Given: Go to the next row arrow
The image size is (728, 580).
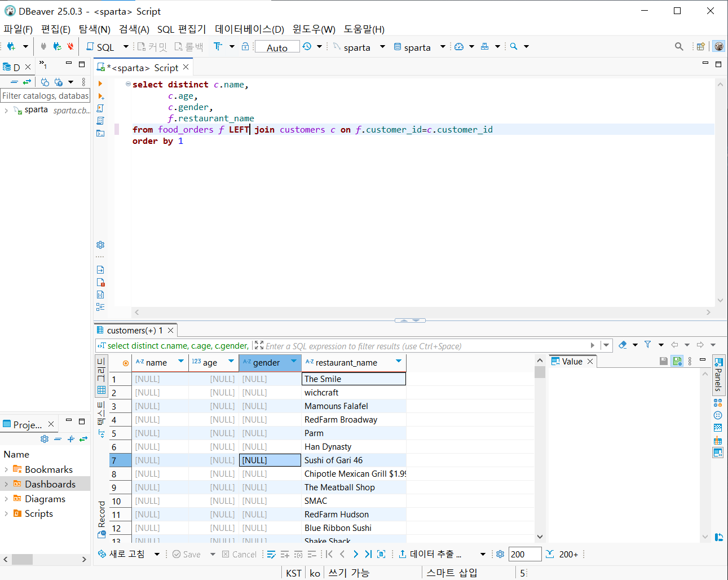Looking at the screenshot, I should 355,555.
